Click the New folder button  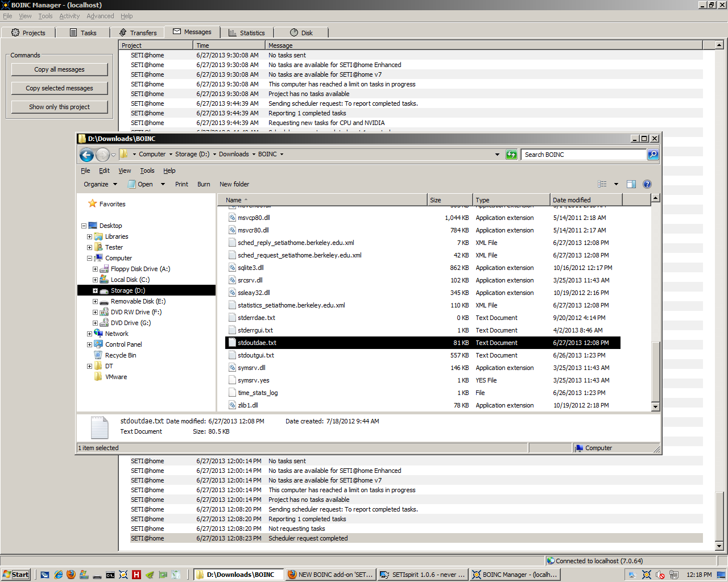point(234,184)
